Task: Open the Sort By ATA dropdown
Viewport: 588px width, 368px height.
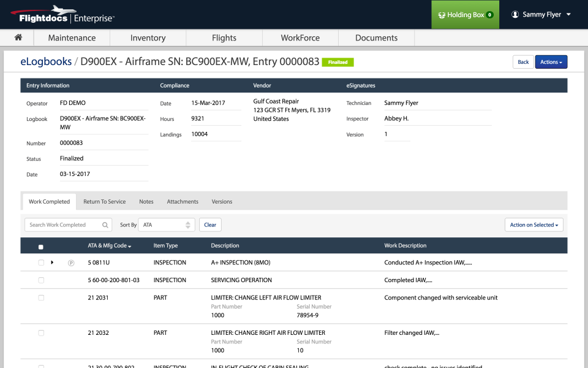Action: coord(166,224)
